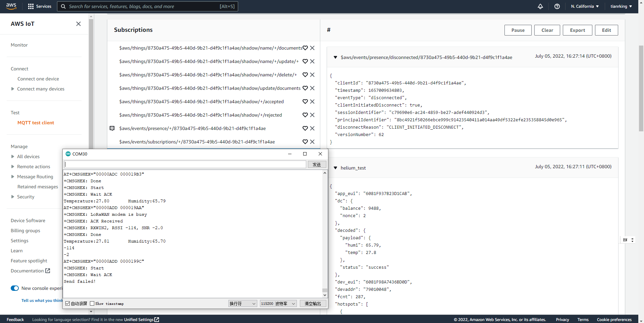Click the COM30 serial input field
The height and width of the screenshot is (323, 644).
click(185, 165)
